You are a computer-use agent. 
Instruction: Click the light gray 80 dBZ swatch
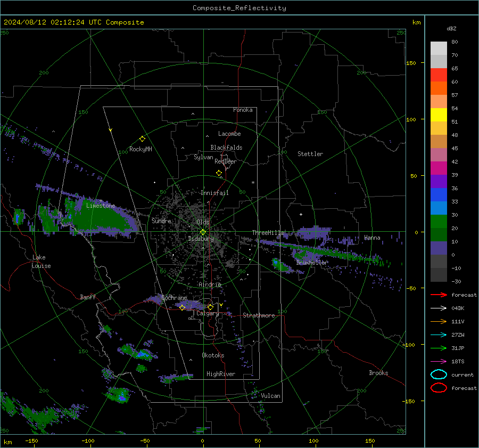point(439,48)
